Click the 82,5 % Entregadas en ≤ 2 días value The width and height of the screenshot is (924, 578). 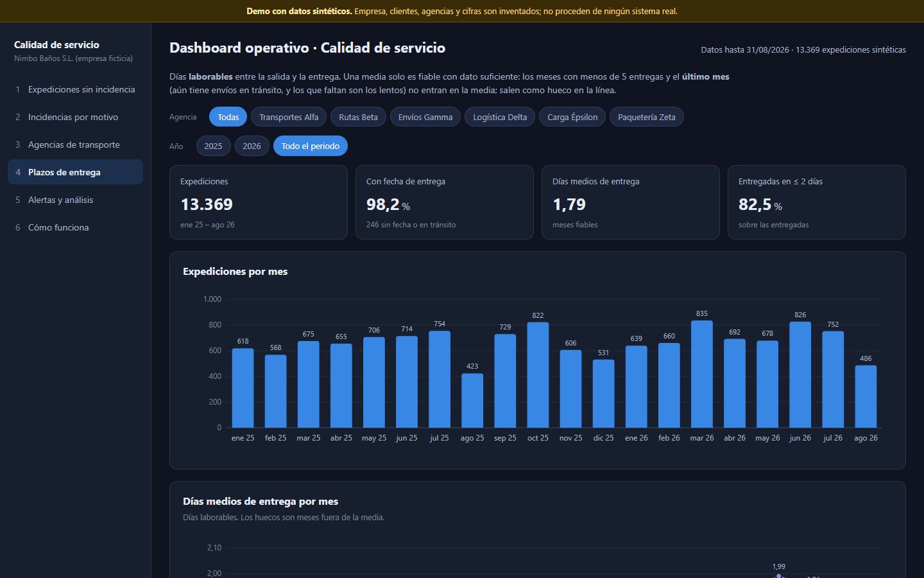[x=760, y=204]
